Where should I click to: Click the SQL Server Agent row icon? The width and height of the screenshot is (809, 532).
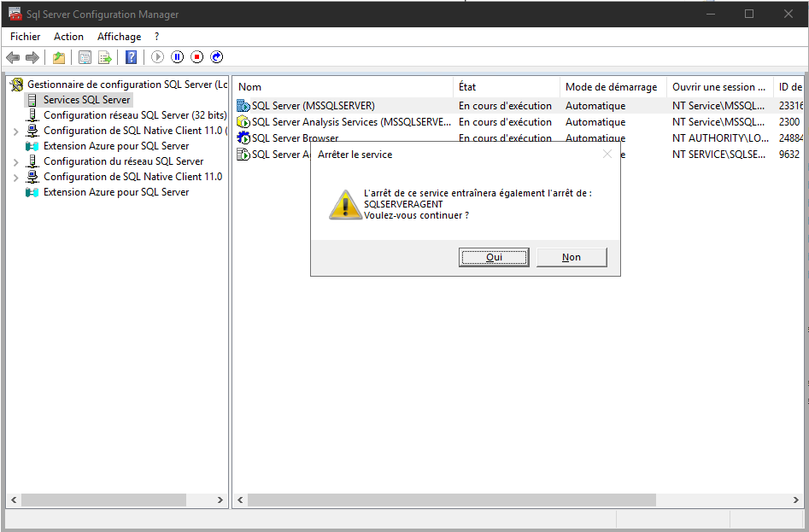click(x=243, y=155)
